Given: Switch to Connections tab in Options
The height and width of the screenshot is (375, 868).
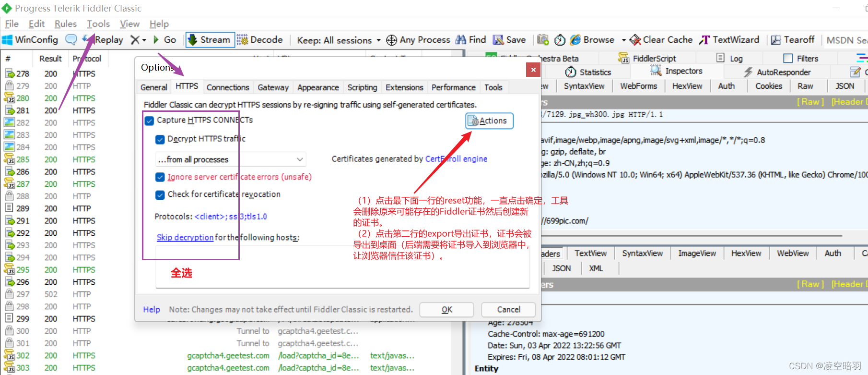Looking at the screenshot, I should click(x=228, y=87).
